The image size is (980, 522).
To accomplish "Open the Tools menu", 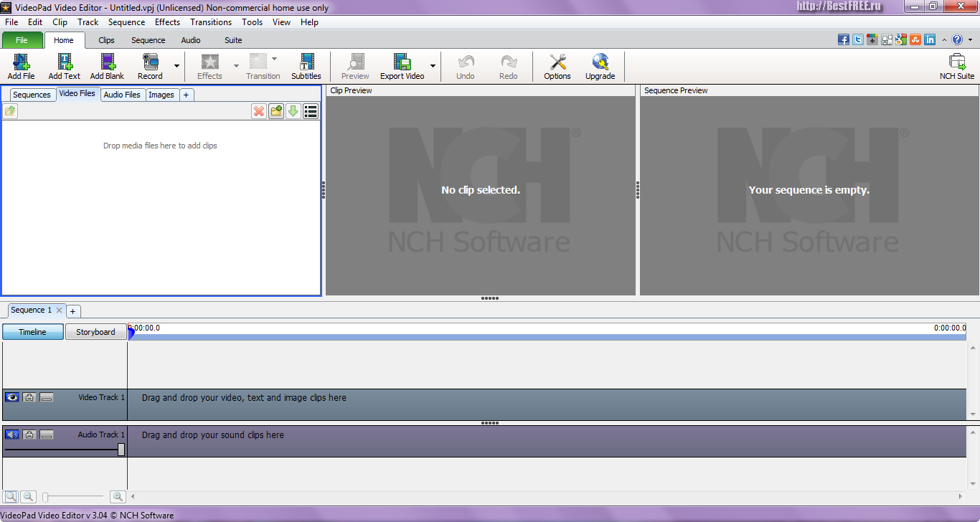I will (x=252, y=22).
